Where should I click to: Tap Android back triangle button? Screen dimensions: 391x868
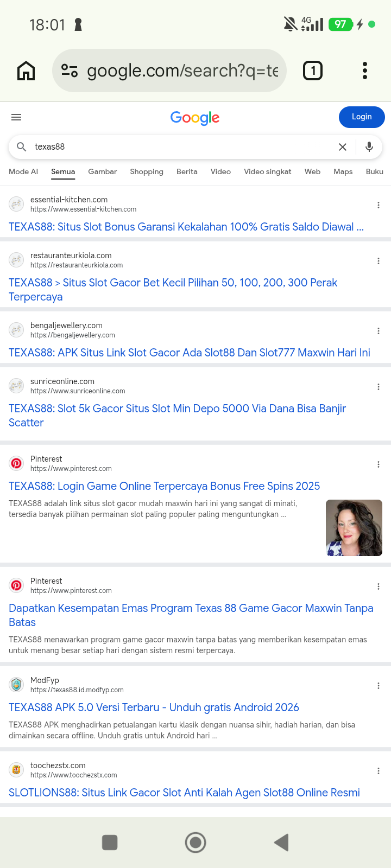pos(281,843)
